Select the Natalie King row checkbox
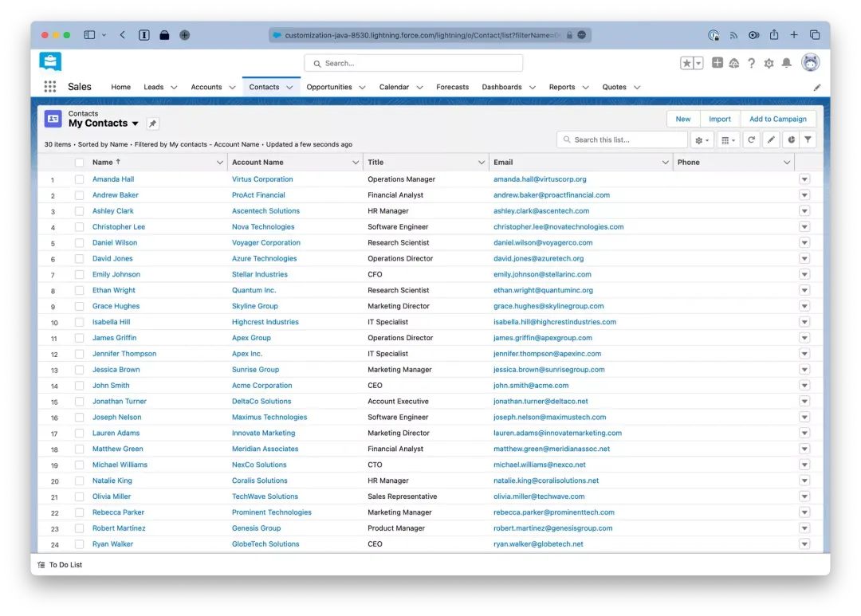This screenshot has width=861, height=616. point(79,481)
